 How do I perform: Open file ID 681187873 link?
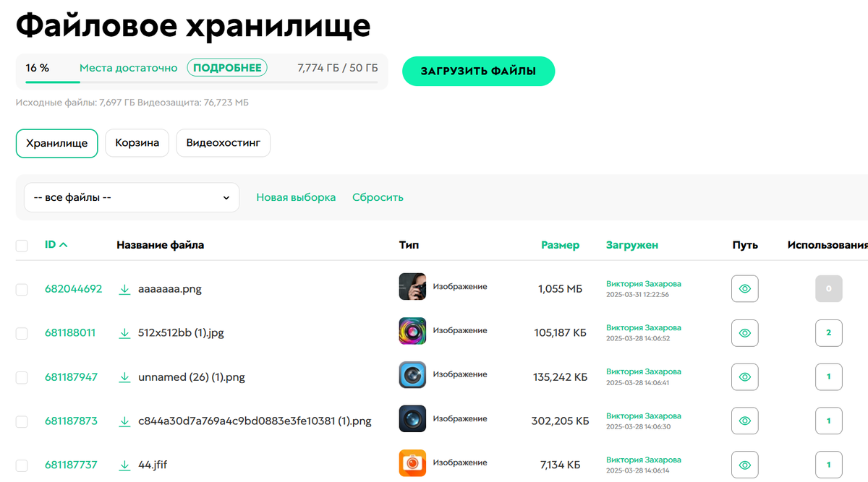tap(71, 421)
